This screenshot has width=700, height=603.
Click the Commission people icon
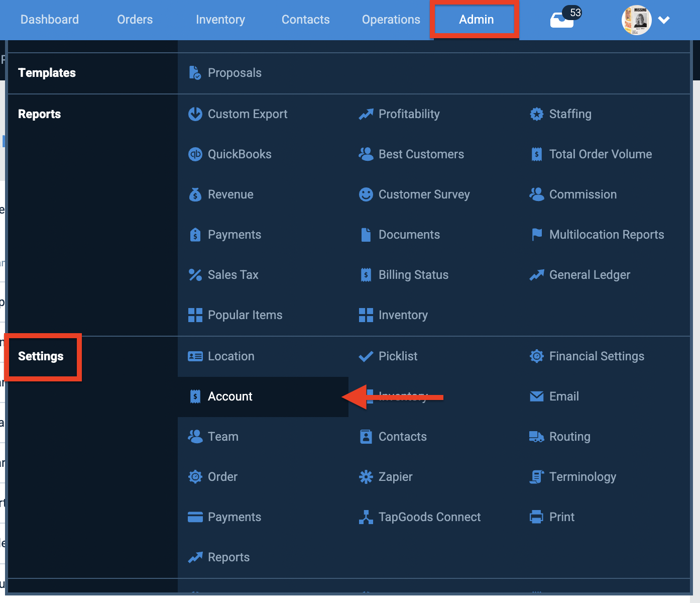536,194
